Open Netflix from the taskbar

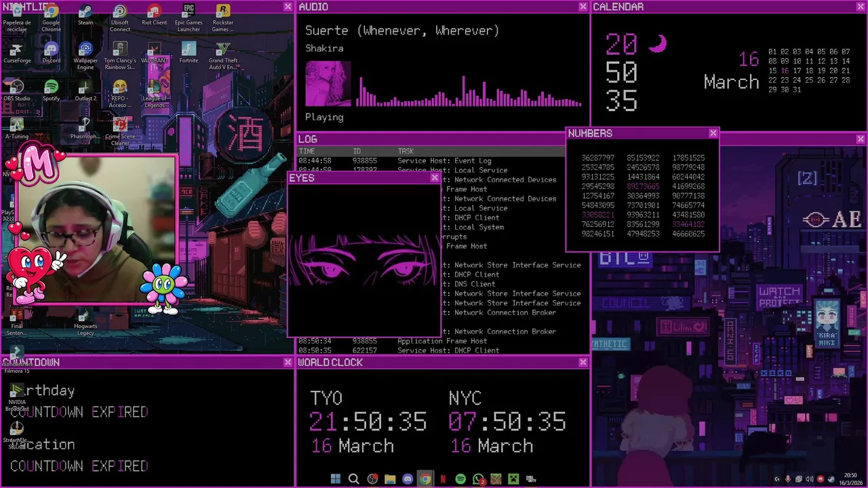(x=443, y=479)
